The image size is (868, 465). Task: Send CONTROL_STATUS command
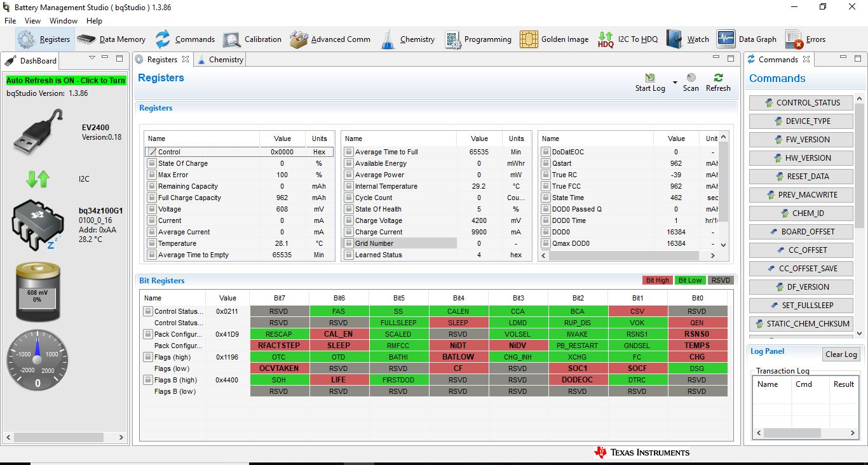tap(802, 103)
